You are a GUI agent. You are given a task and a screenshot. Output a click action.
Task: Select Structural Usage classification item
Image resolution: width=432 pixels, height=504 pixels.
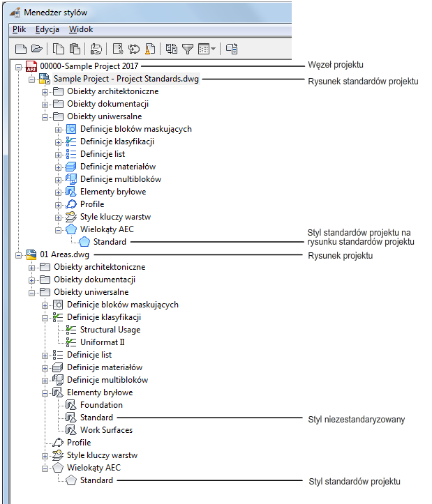point(110,330)
